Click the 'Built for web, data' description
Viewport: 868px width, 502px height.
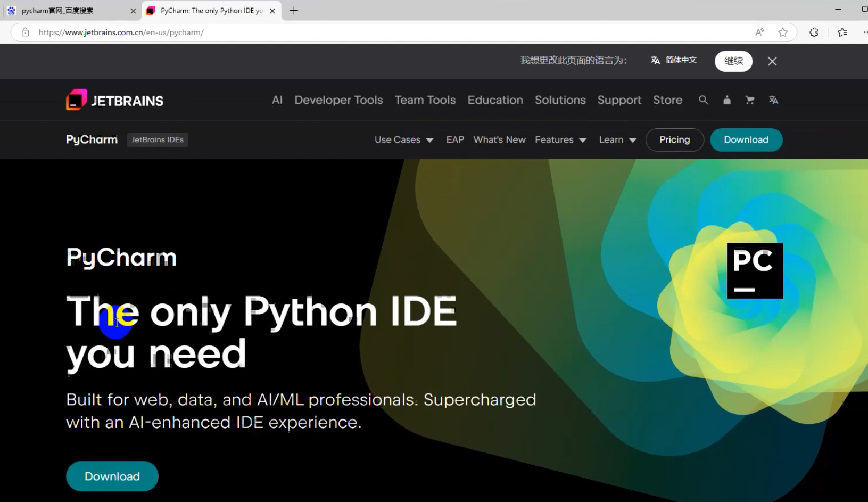tap(301, 411)
